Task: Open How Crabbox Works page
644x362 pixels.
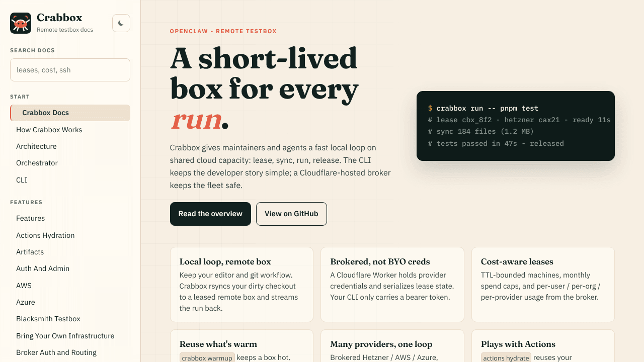Action: pos(70,130)
